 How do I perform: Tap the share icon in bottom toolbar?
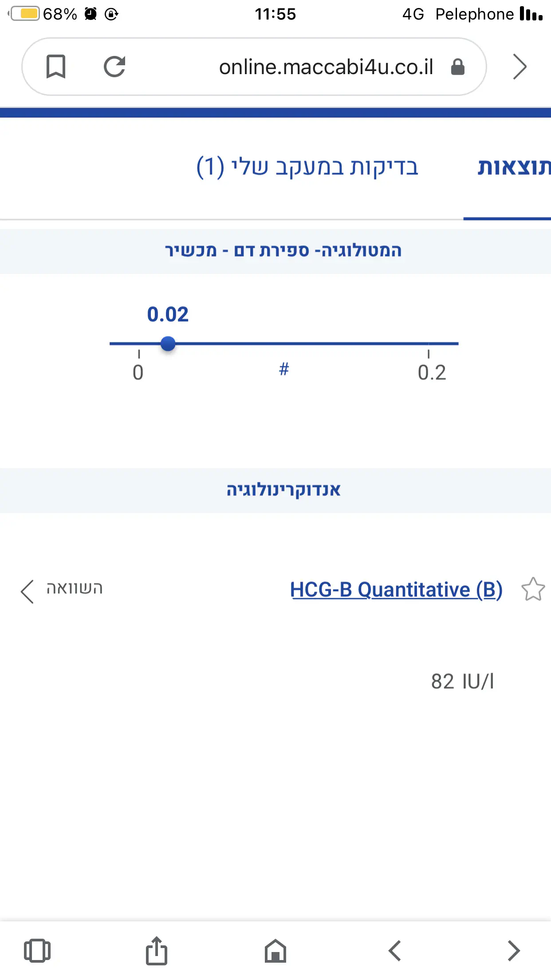tap(157, 951)
